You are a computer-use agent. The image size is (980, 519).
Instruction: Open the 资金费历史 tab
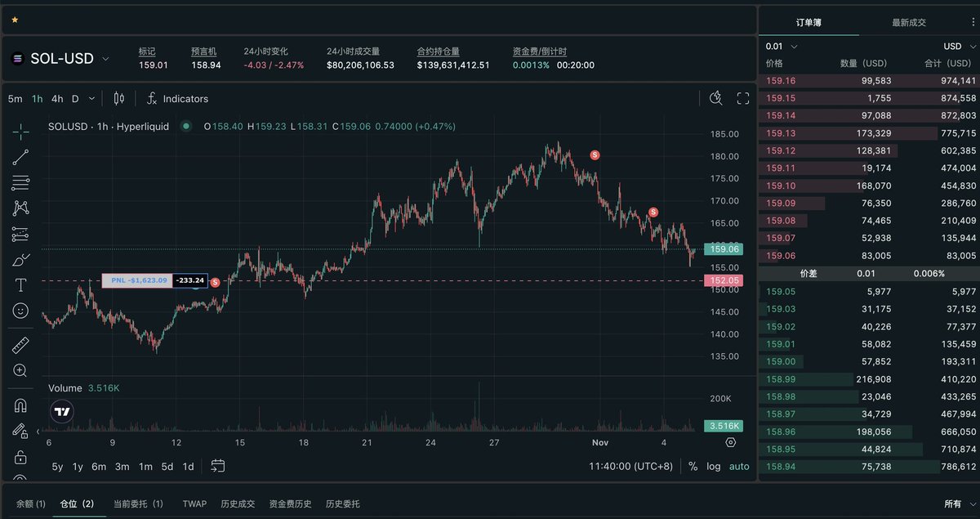click(290, 504)
